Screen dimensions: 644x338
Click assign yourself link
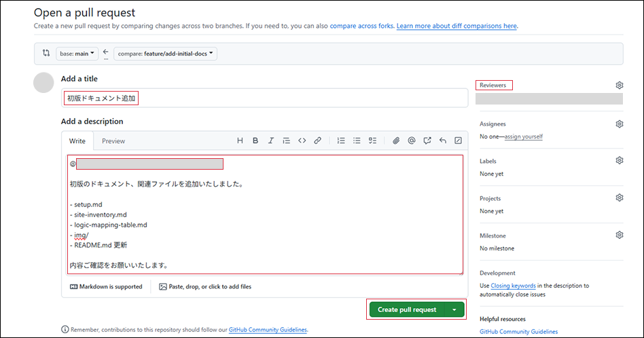[x=524, y=136]
